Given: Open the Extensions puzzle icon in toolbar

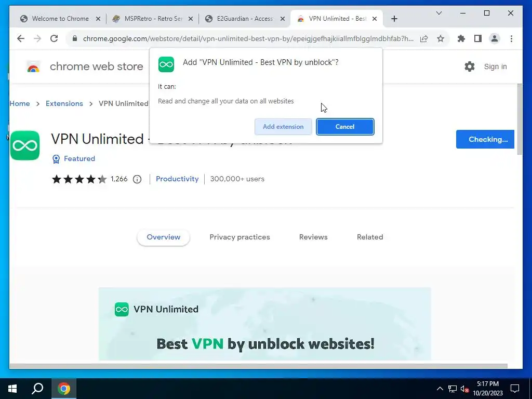Looking at the screenshot, I should 461,38.
